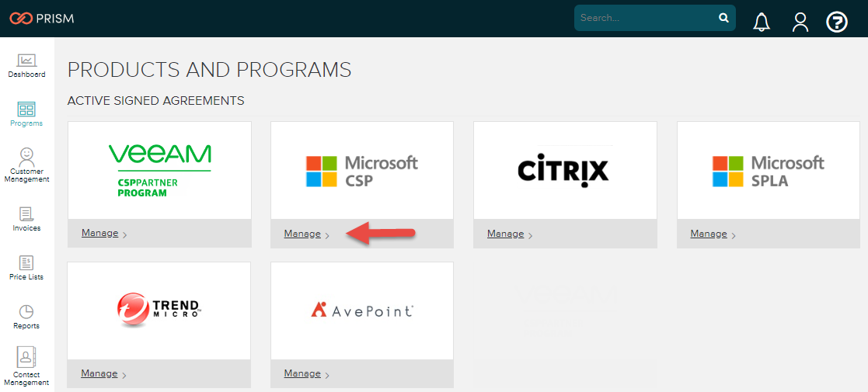Click the chevron beside AvePoint Manage
868x392 pixels.
(x=327, y=376)
